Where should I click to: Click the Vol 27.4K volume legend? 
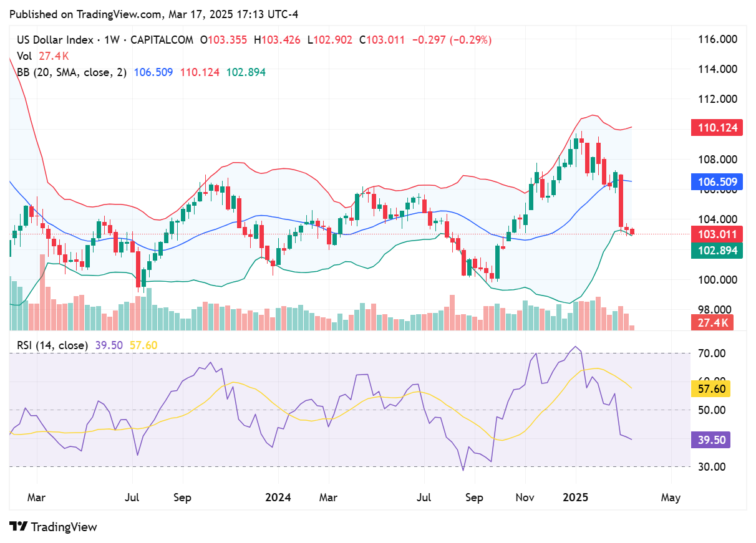coord(43,56)
